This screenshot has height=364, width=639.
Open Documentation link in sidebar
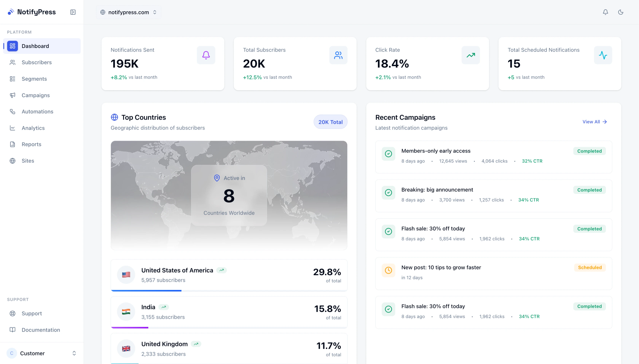click(x=42, y=330)
